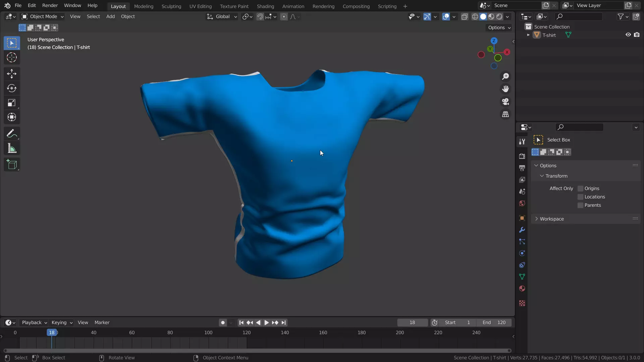Image resolution: width=644 pixels, height=362 pixels.
Task: Open the Physics properties tab
Action: [x=522, y=253]
